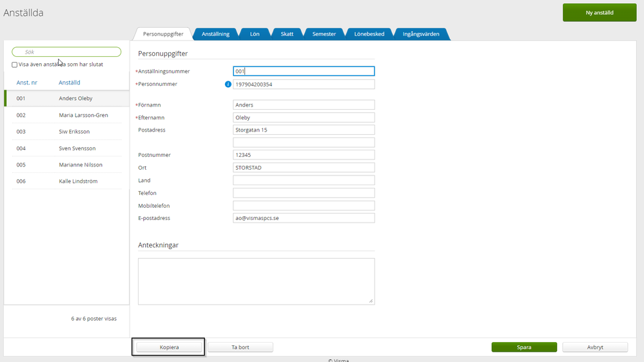Screen dimensions: 644x362
Task: Click the Ny anställd button
Action: (x=599, y=13)
